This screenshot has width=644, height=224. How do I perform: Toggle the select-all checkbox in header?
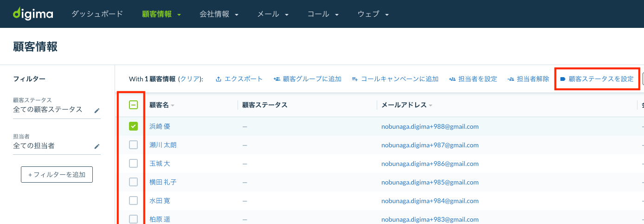133,105
